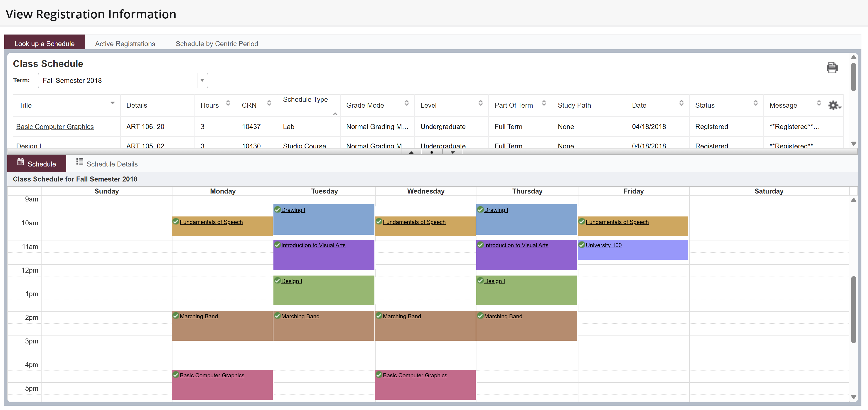The image size is (868, 410).
Task: Click the list icon beside Schedule Details
Action: tap(79, 162)
